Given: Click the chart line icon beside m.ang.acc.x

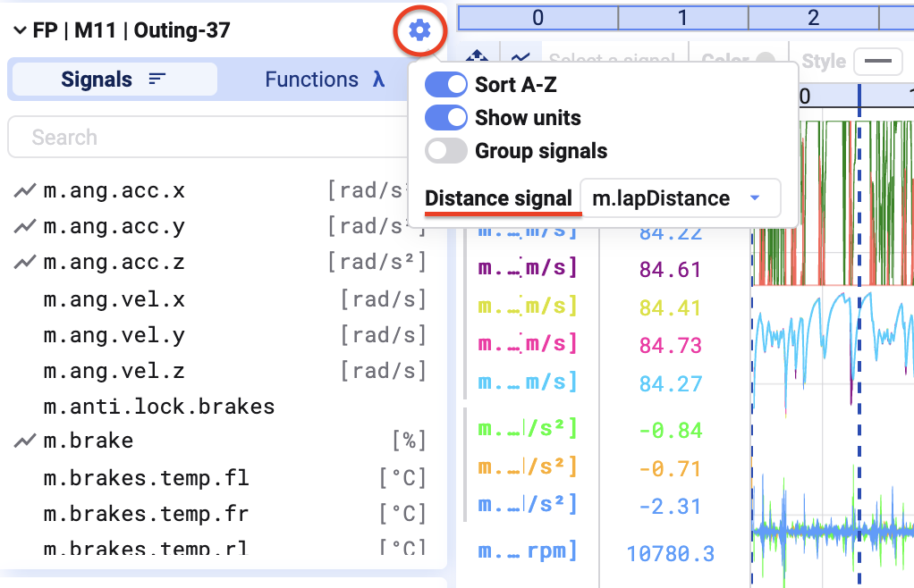Looking at the screenshot, I should [25, 191].
